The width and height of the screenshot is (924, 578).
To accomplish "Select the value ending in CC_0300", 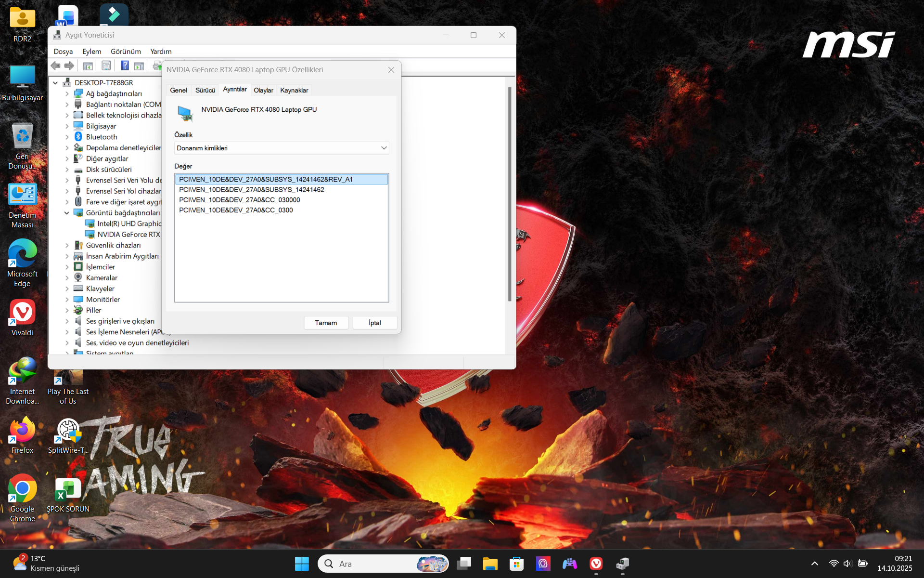I will (x=236, y=210).
